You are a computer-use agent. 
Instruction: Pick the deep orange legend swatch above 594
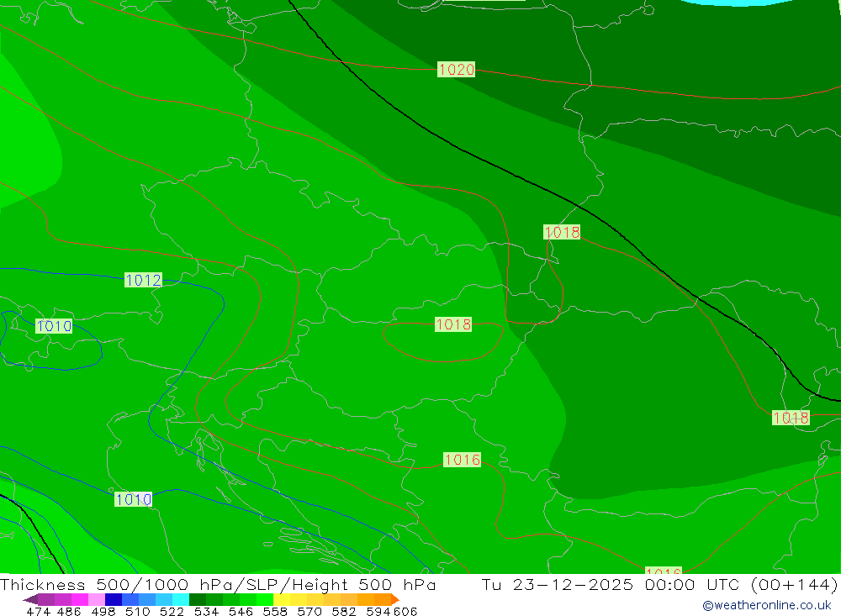pyautogui.click(x=383, y=599)
